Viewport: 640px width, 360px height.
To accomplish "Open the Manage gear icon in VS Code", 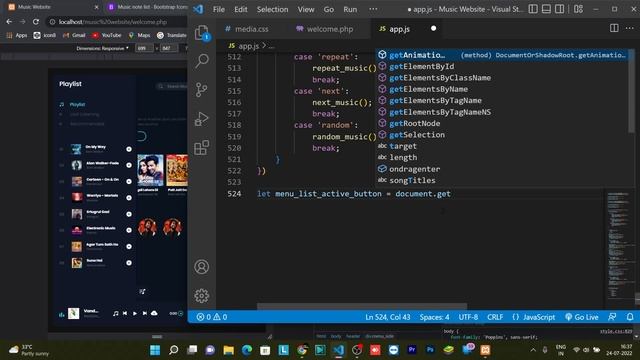I will pos(202,296).
